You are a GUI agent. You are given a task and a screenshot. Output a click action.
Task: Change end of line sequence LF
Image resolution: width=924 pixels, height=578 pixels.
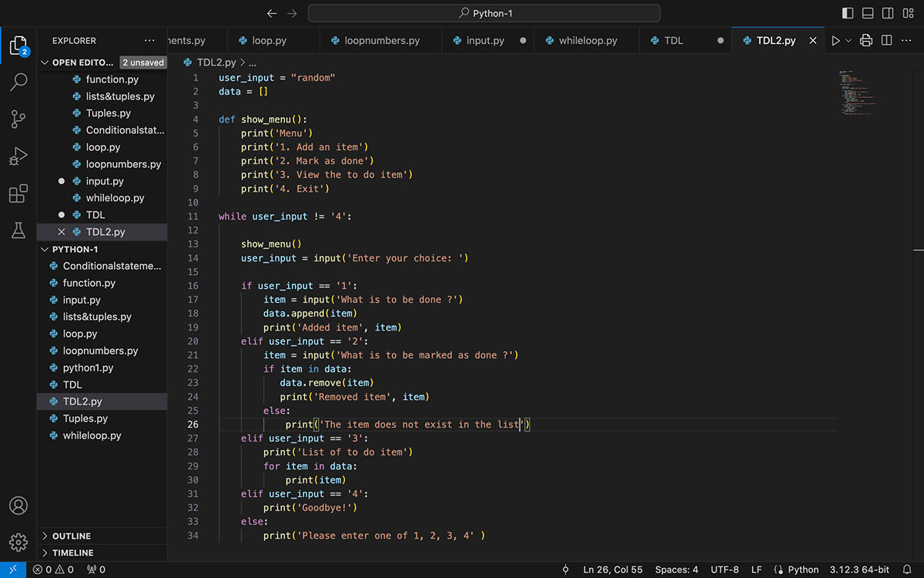click(757, 570)
